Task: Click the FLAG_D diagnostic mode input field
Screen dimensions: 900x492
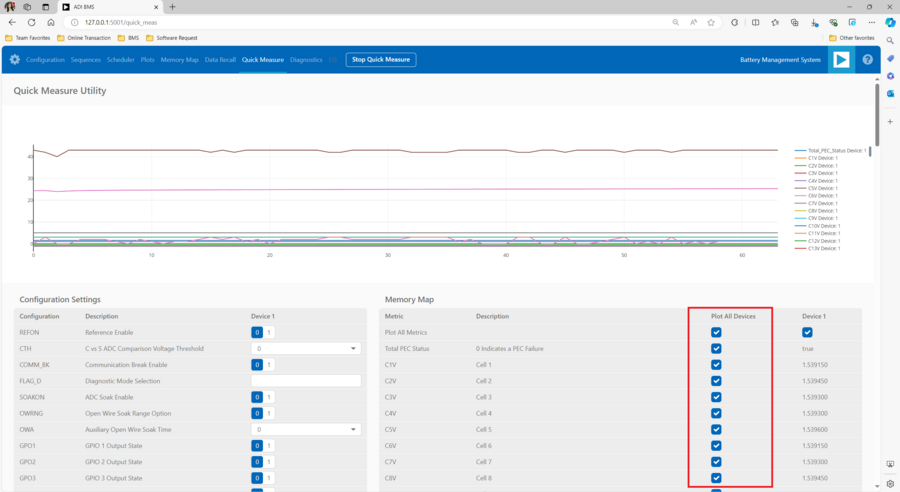Action: point(305,381)
